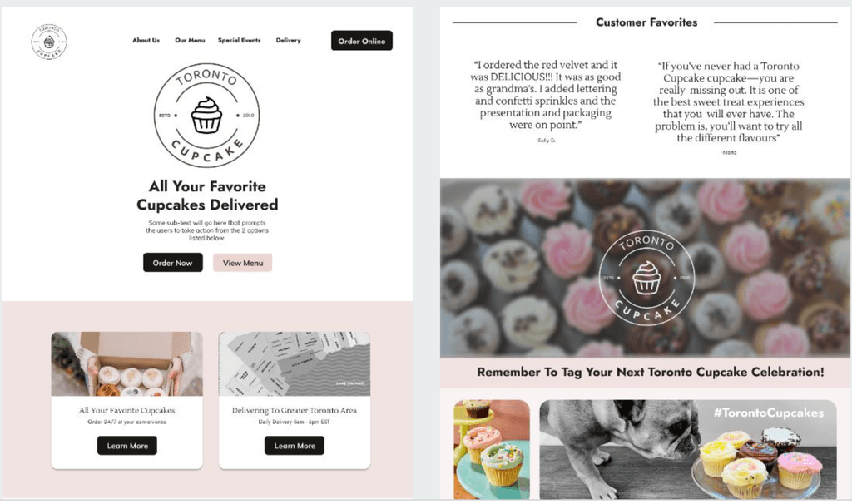Open the About Us nav item
The width and height of the screenshot is (852, 504).
pyautogui.click(x=146, y=40)
